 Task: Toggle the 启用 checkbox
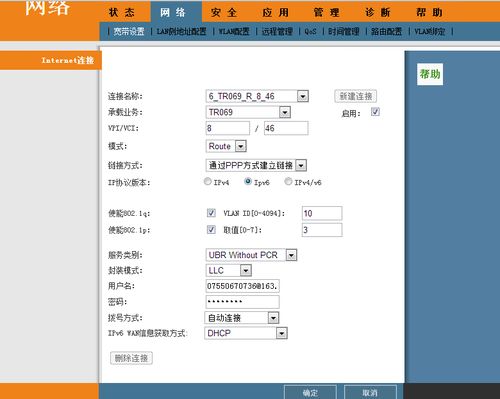[375, 112]
